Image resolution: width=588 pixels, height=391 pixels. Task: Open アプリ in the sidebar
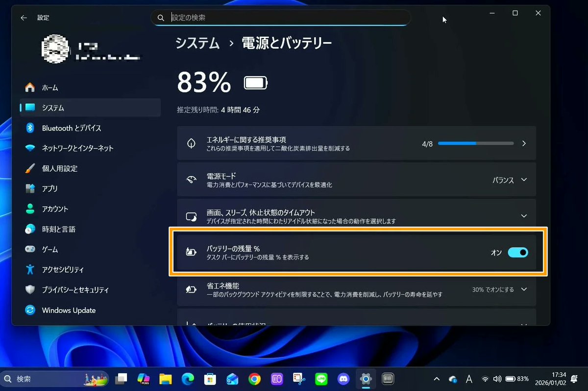coord(90,188)
